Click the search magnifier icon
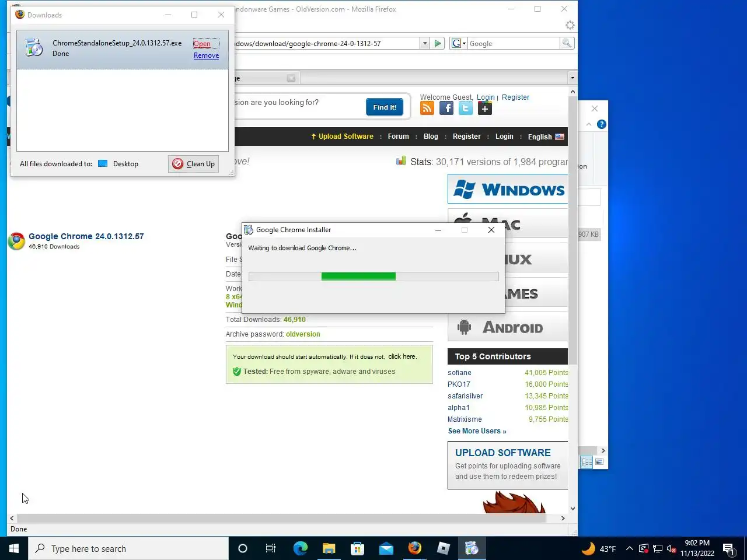Image resolution: width=747 pixels, height=560 pixels. click(567, 43)
